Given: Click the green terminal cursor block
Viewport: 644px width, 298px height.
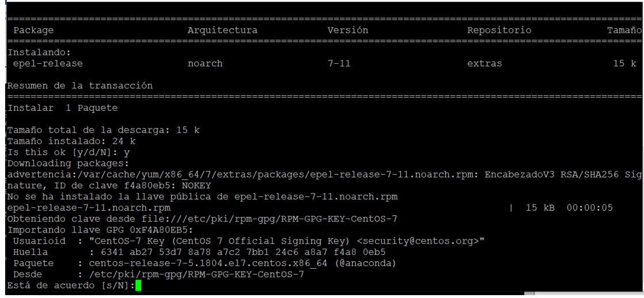Looking at the screenshot, I should coord(138,285).
